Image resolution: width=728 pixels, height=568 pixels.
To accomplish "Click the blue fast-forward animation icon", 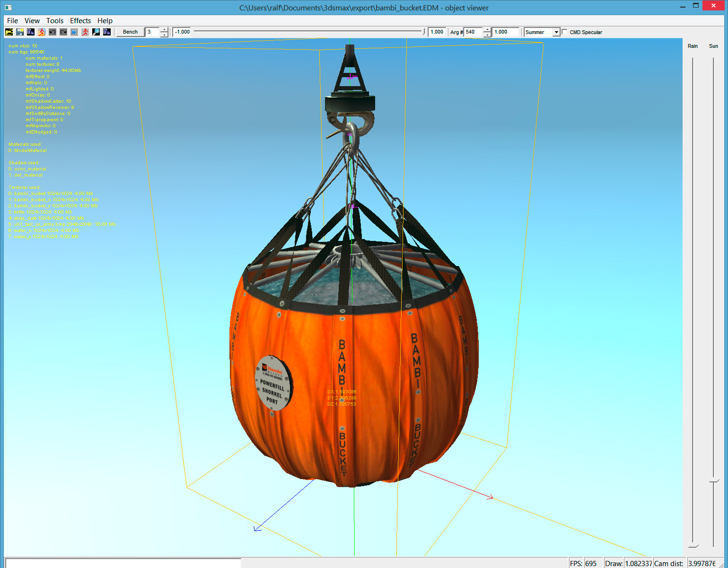I will click(74, 32).
